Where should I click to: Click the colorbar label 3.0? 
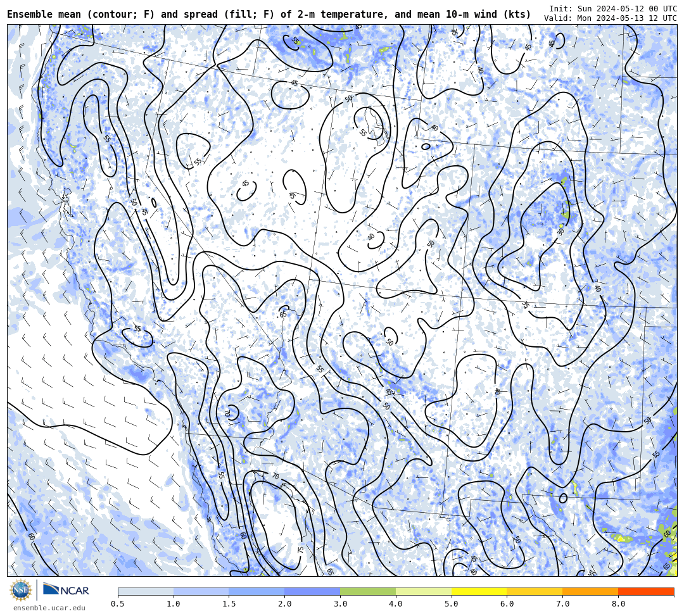click(340, 604)
